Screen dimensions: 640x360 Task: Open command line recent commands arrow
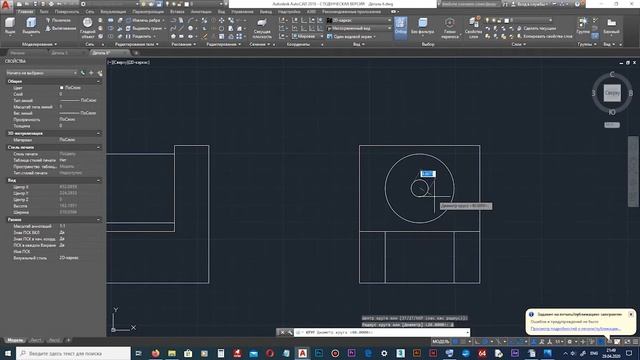point(467,333)
